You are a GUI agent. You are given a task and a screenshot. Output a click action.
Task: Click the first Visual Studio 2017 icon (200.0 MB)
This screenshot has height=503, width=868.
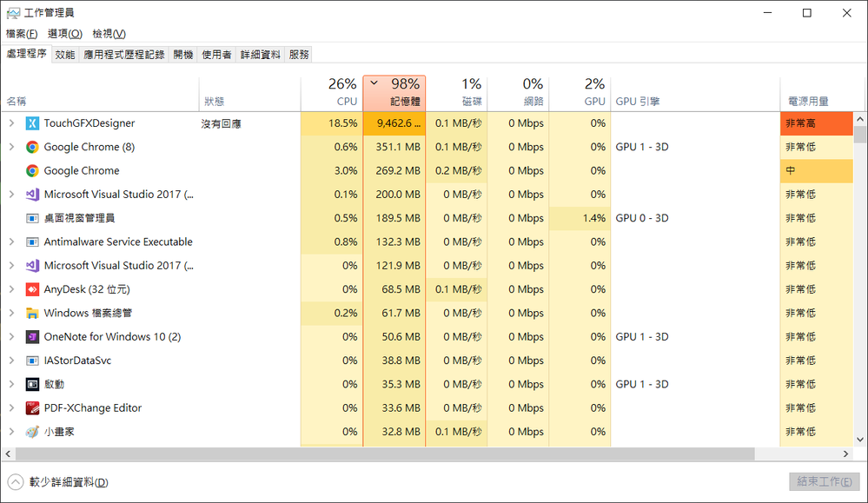(32, 195)
